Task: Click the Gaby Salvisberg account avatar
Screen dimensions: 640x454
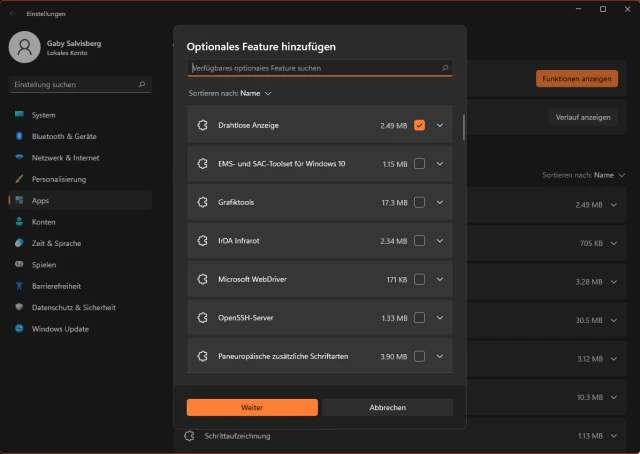Action: click(25, 47)
